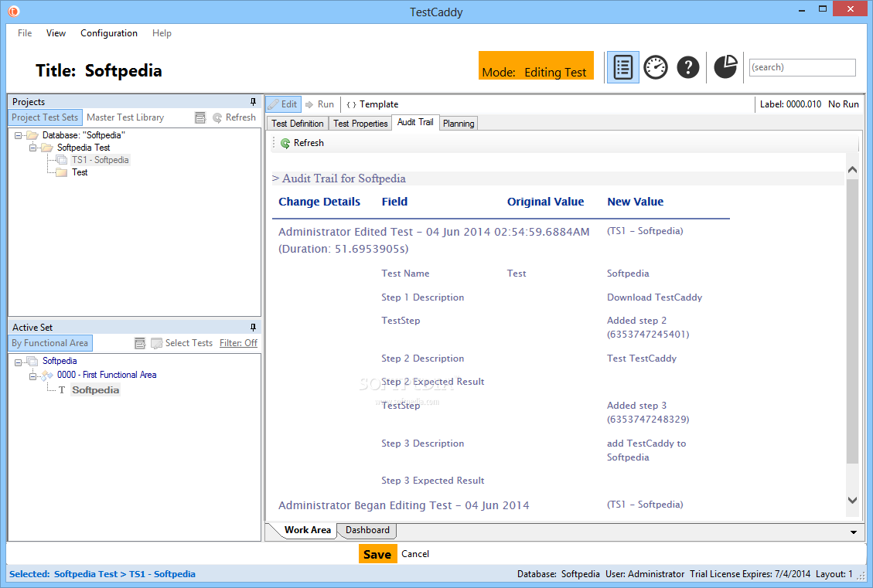
Task: Toggle the By Functional Area view
Action: click(50, 343)
